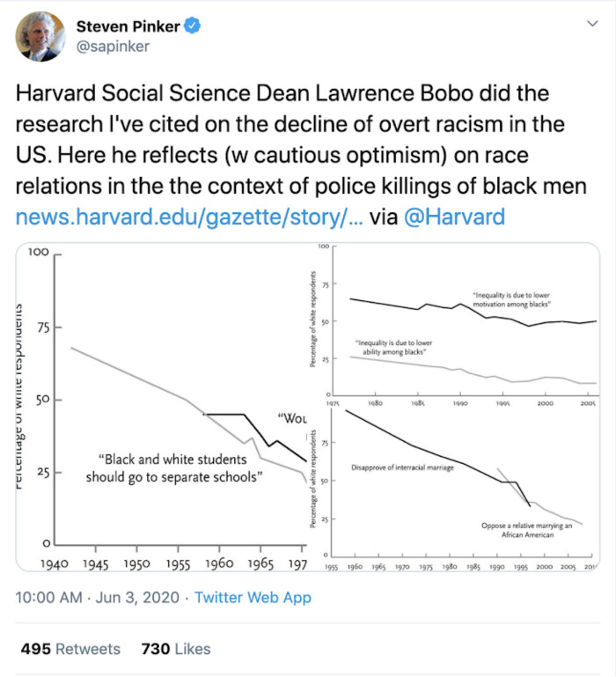Image resolution: width=616 pixels, height=677 pixels.
Task: Click the "Oppose a relative marrying" chart label
Action: coord(526,530)
